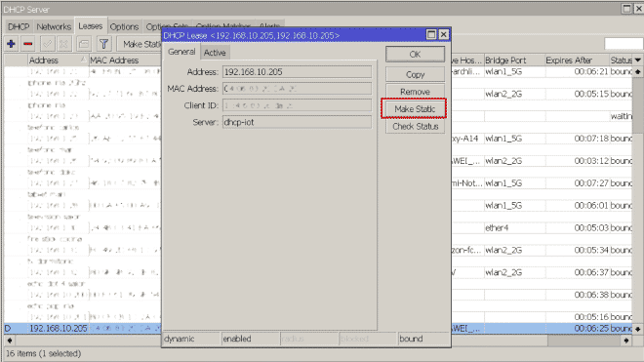Click Make Static in the lease dialog
The image size is (644, 362).
click(415, 109)
